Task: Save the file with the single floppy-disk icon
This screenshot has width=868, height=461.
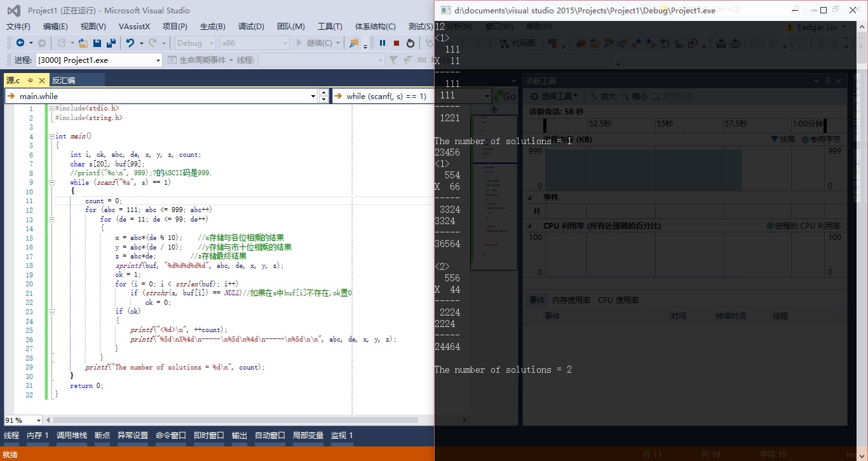Action: (x=97, y=43)
